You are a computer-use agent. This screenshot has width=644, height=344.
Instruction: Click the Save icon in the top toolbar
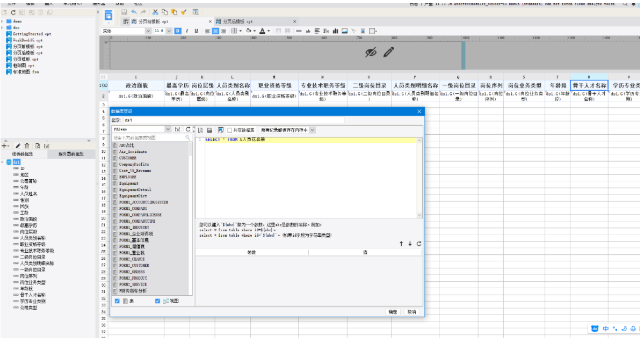tap(124, 12)
